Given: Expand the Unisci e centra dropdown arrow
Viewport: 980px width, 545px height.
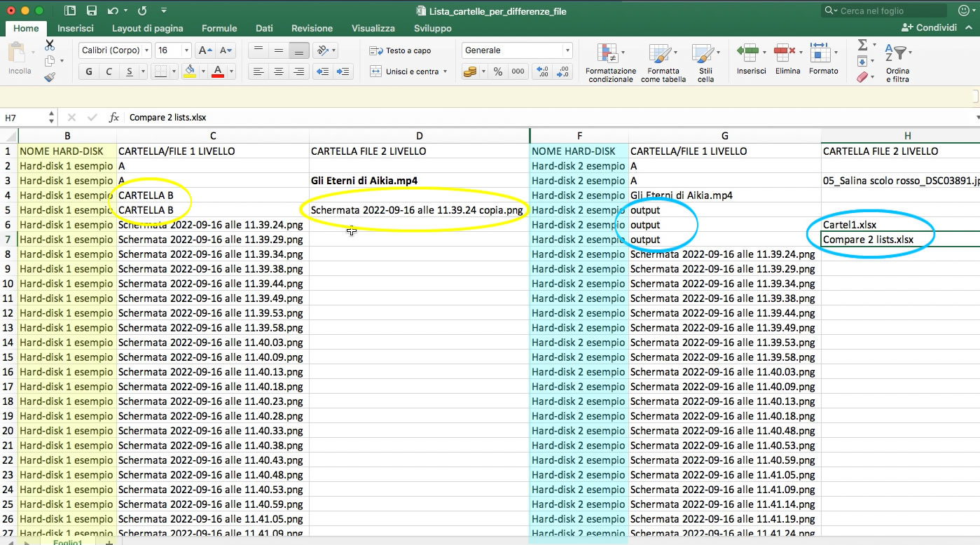Looking at the screenshot, I should click(445, 71).
